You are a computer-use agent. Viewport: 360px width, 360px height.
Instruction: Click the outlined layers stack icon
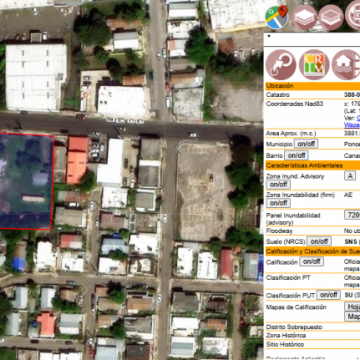tap(331, 18)
